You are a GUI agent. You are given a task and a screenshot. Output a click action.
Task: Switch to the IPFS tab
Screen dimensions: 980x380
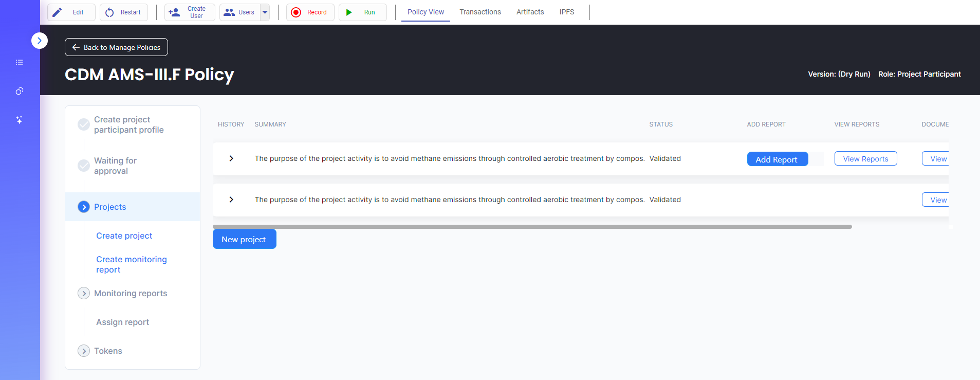click(567, 12)
